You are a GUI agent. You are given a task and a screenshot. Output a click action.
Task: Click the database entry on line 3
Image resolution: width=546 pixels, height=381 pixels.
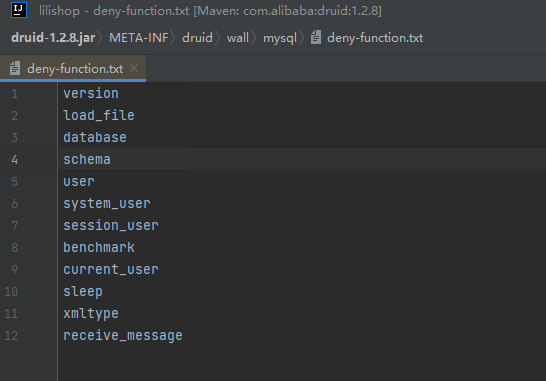tap(95, 137)
